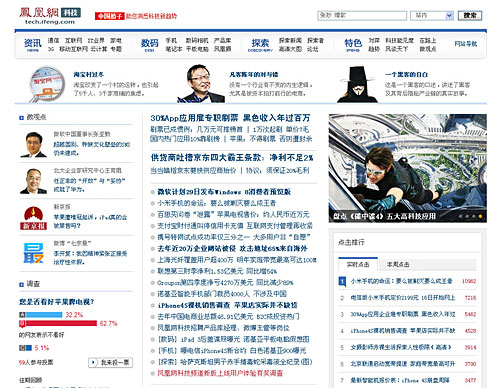The width and height of the screenshot is (500, 388).
Task: Open the 资讯 News section
Action: (x=33, y=45)
